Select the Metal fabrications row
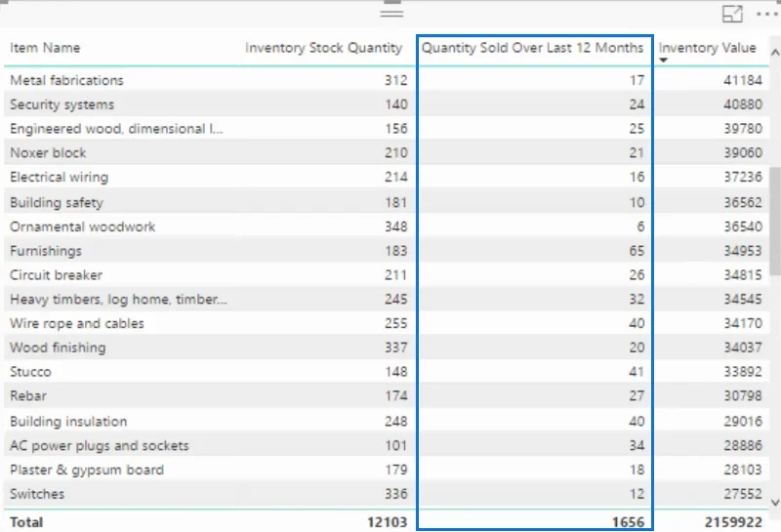The width and height of the screenshot is (781, 532). [386, 80]
